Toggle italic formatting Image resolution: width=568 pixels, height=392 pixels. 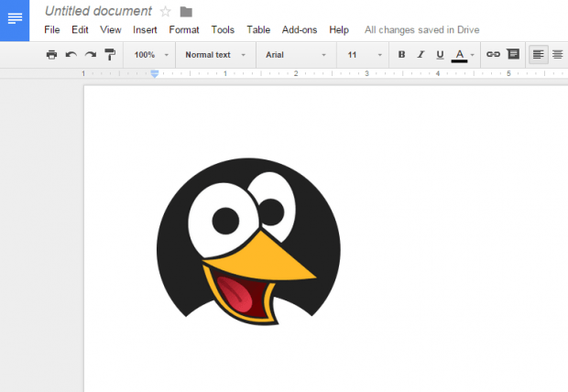pos(421,55)
